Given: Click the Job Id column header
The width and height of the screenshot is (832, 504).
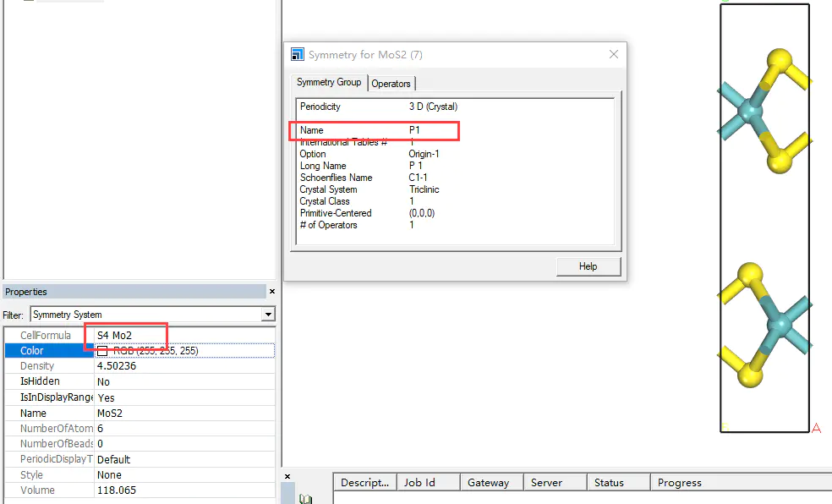Looking at the screenshot, I should 428,482.
